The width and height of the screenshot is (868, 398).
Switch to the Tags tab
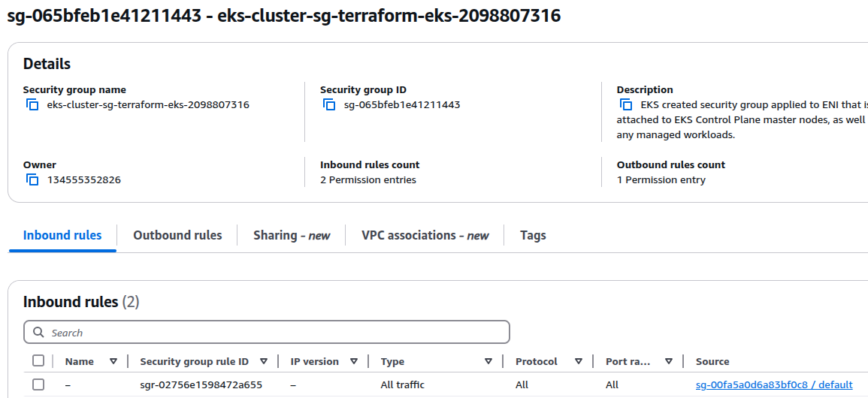pyautogui.click(x=533, y=235)
